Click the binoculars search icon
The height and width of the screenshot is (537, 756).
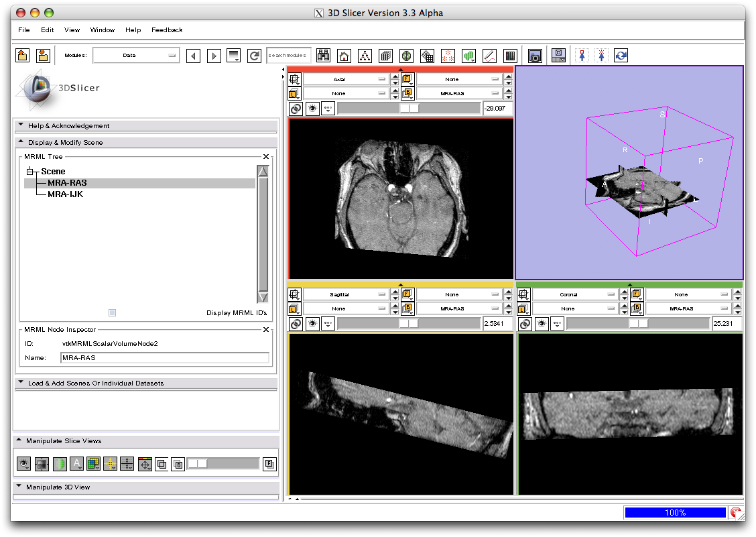click(323, 56)
